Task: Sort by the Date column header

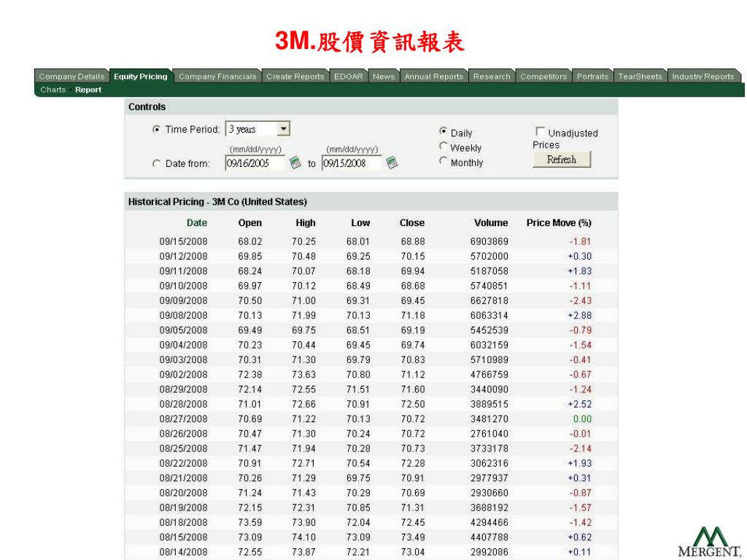Action: 197,222
